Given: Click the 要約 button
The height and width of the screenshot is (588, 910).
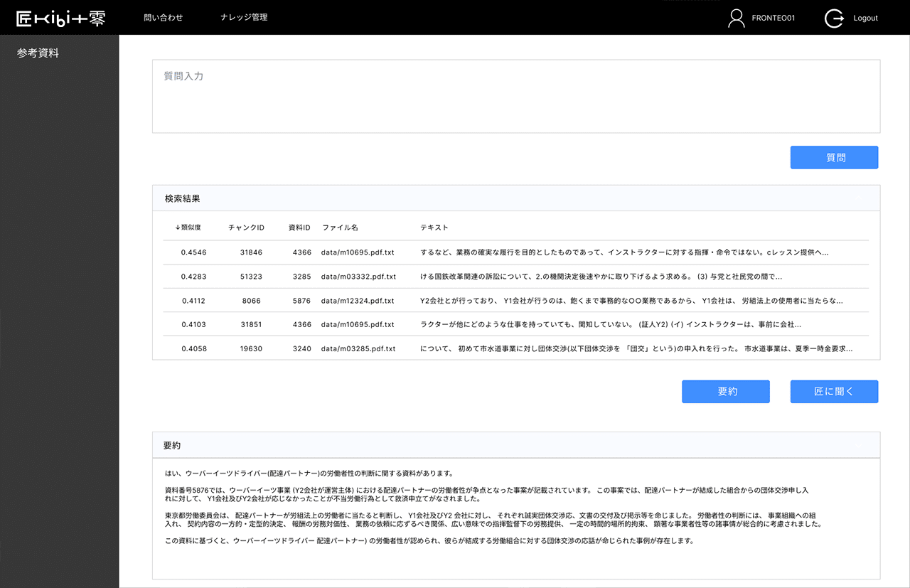Looking at the screenshot, I should pos(726,391).
